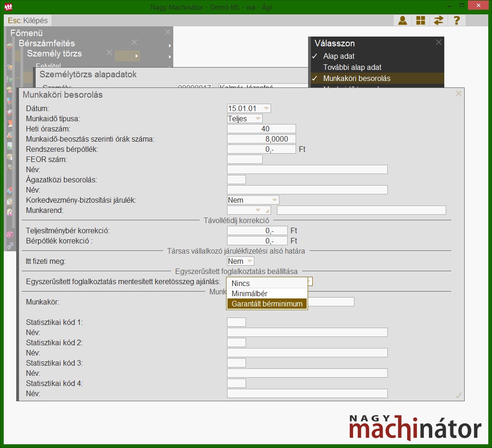Expand the Bérszámfejtés submenu arrow

click(x=170, y=46)
